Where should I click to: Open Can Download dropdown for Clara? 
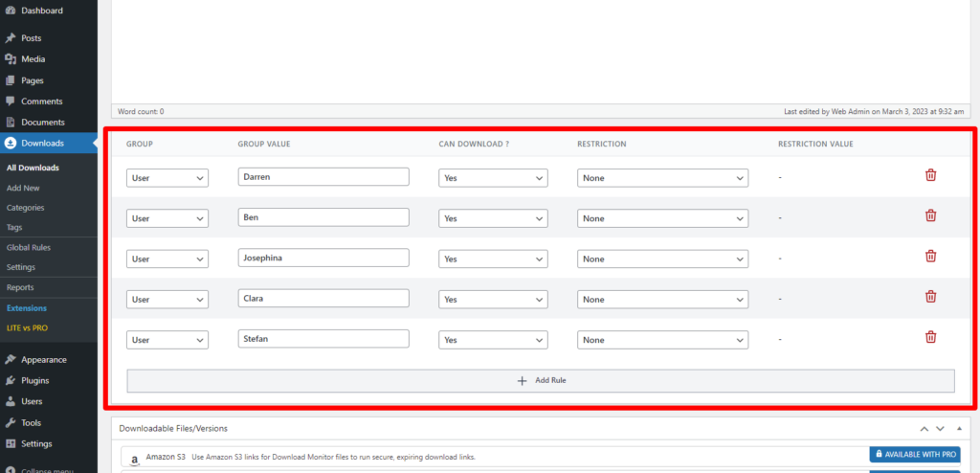click(x=493, y=300)
